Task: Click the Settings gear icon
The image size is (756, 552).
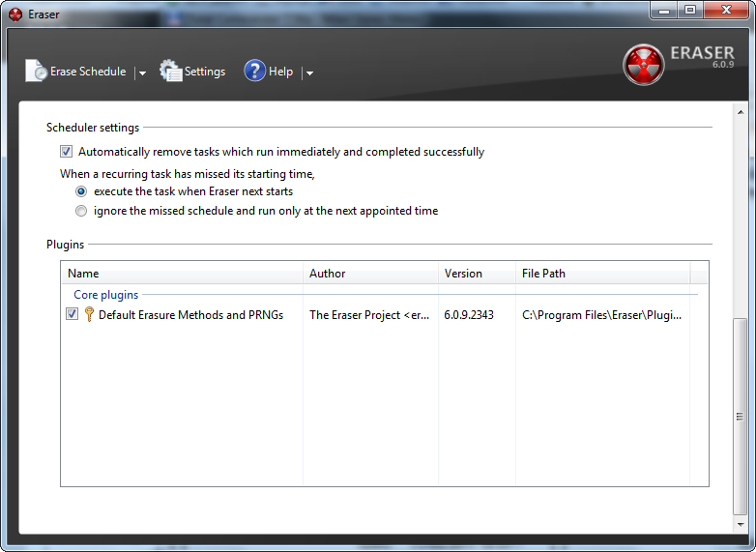Action: 171,71
